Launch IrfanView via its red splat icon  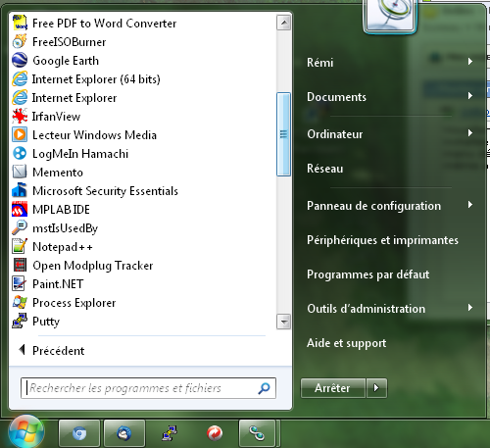click(20, 117)
